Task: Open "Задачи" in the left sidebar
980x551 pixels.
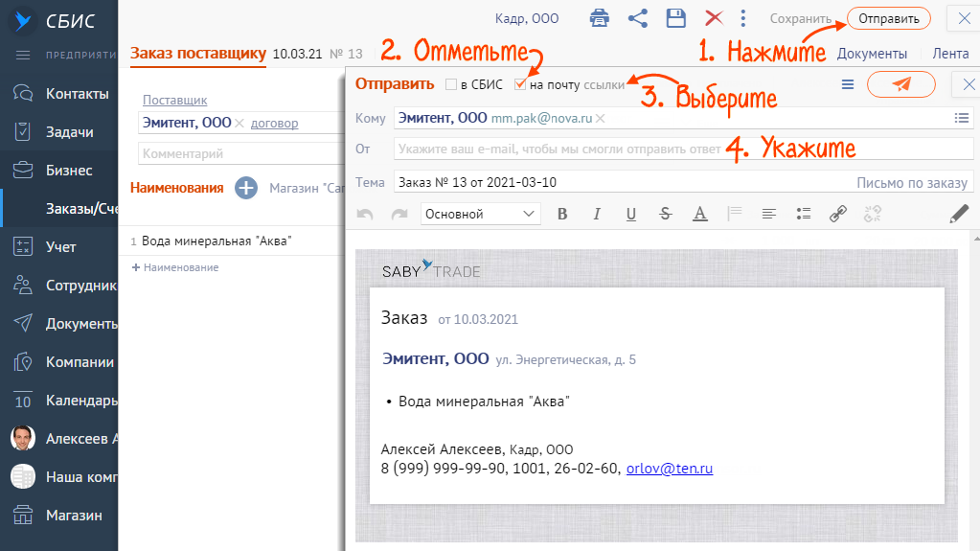Action: (x=69, y=132)
